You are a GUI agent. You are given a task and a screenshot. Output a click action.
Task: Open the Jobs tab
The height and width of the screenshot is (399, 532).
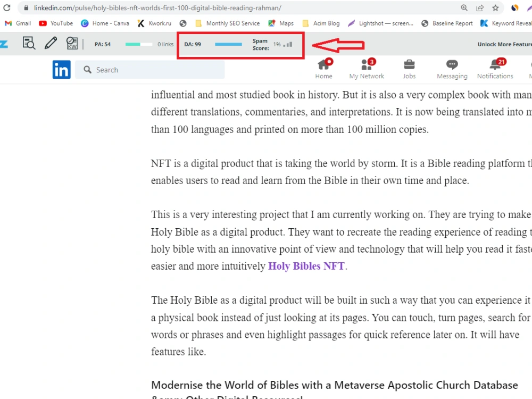pos(409,69)
